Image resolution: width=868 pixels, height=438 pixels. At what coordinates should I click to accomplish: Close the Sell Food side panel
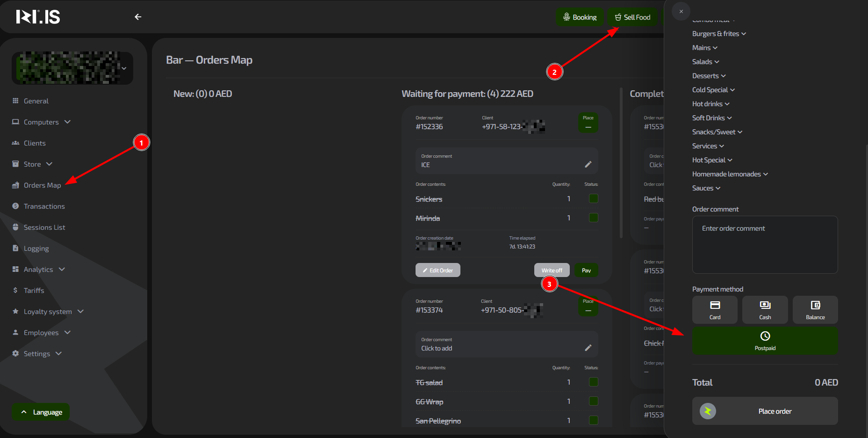pyautogui.click(x=681, y=11)
